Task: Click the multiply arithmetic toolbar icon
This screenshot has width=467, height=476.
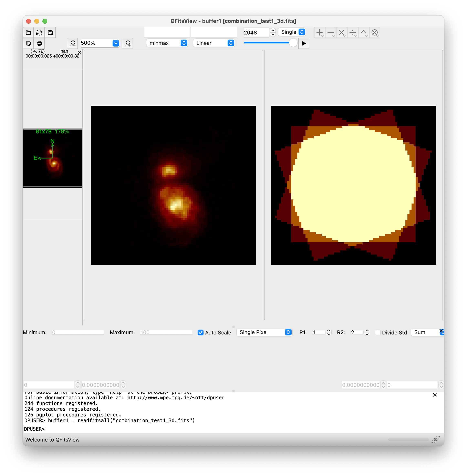Action: coord(341,33)
